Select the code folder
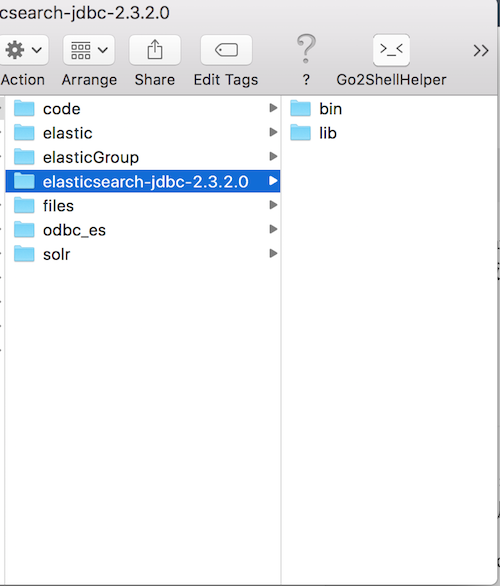The height and width of the screenshot is (586, 500). [143, 109]
